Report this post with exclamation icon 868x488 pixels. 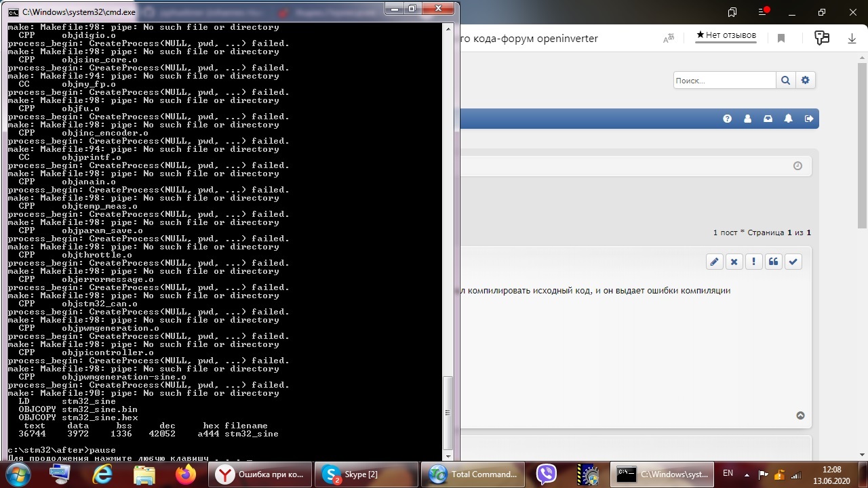click(753, 262)
